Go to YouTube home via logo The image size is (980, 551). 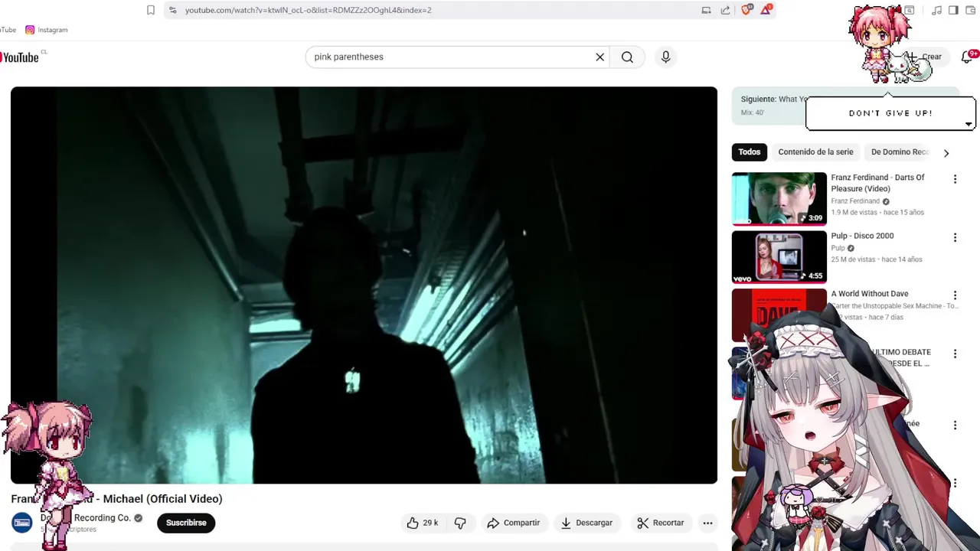[x=21, y=57]
